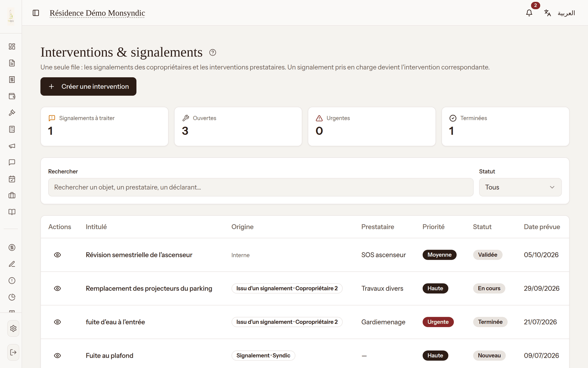Select the Ouvertes summary card
This screenshot has height=368, width=588.
click(x=238, y=127)
